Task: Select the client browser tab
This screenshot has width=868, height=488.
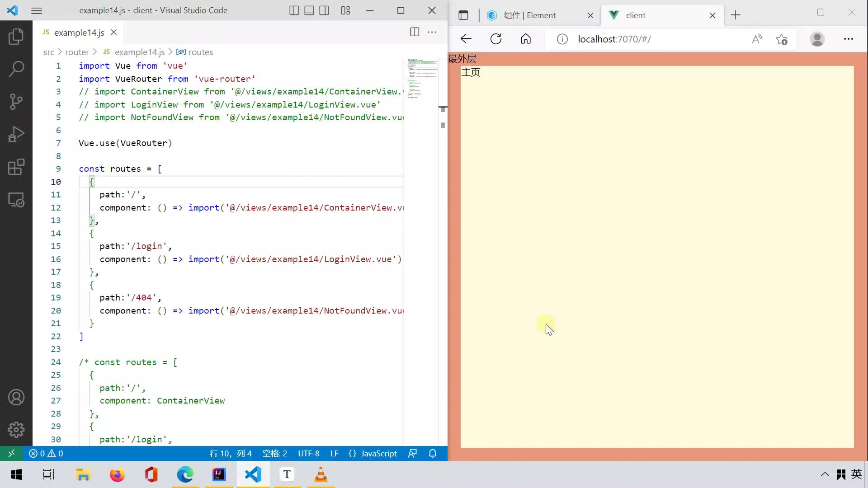Action: 663,15
